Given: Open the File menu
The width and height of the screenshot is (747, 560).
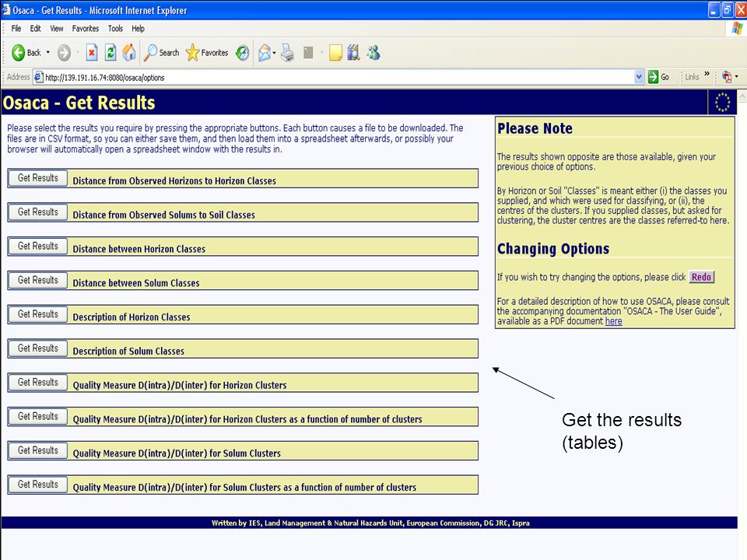Looking at the screenshot, I should coord(16,29).
